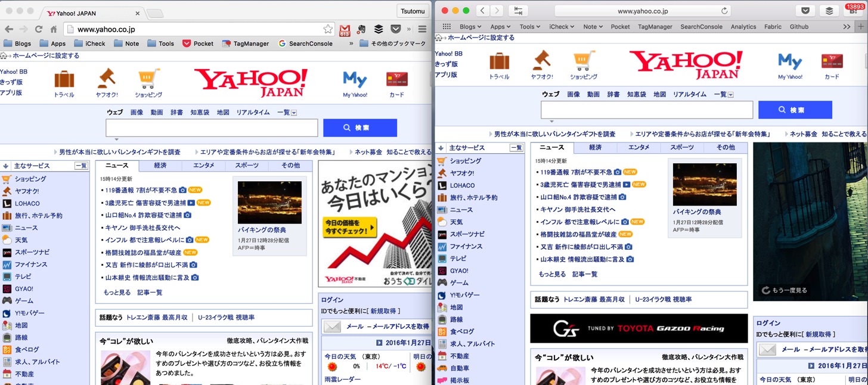Open the Hatena Bookmark button showing 13893
This screenshot has width=868, height=385.
(x=852, y=10)
